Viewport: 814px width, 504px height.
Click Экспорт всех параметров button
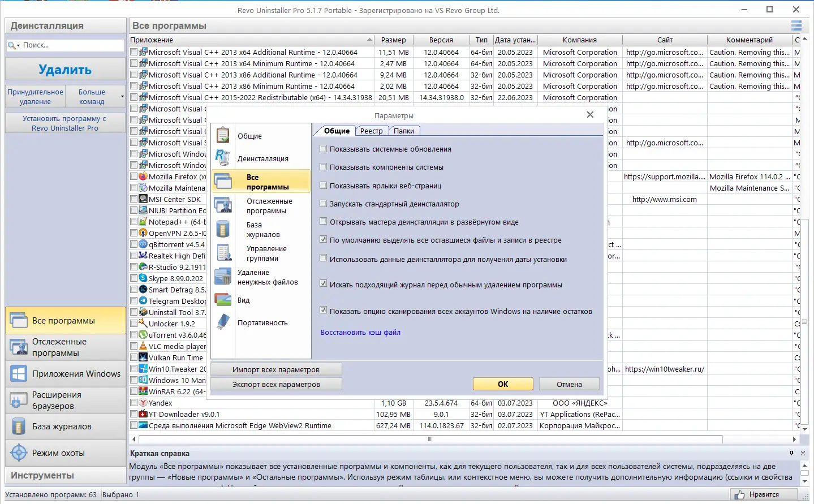pyautogui.click(x=276, y=384)
